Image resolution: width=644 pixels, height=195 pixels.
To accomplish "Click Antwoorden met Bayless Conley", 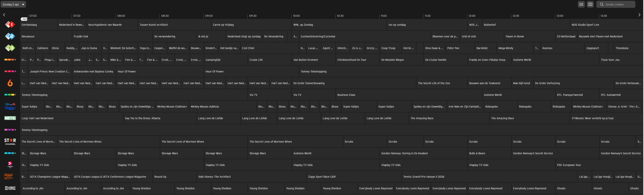I will 94,71.
